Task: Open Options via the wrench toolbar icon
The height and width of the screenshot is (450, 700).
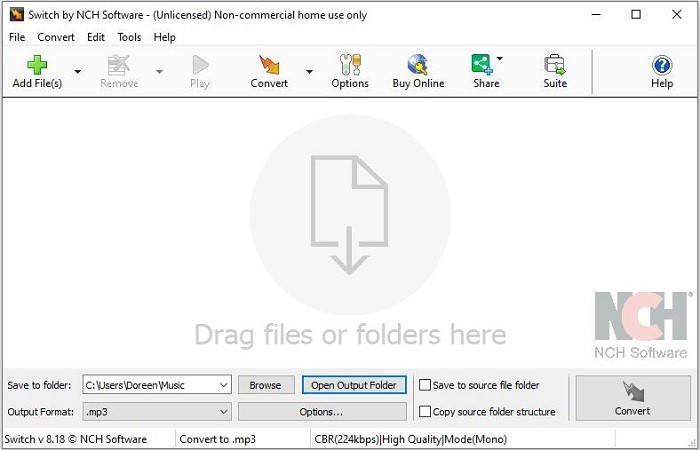Action: click(350, 65)
